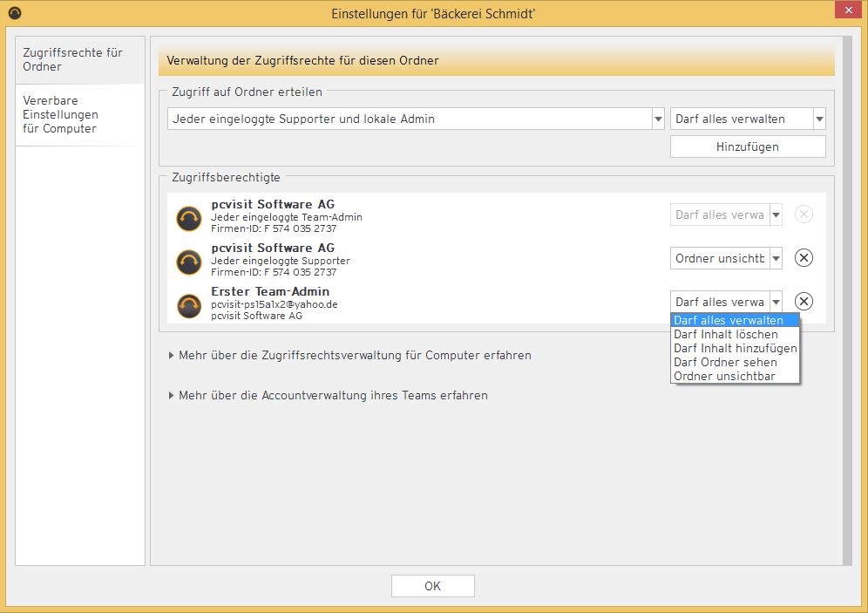
Task: Open 'Zugriffsrechte für Ordner' sidebar tab
Action: pos(73,59)
